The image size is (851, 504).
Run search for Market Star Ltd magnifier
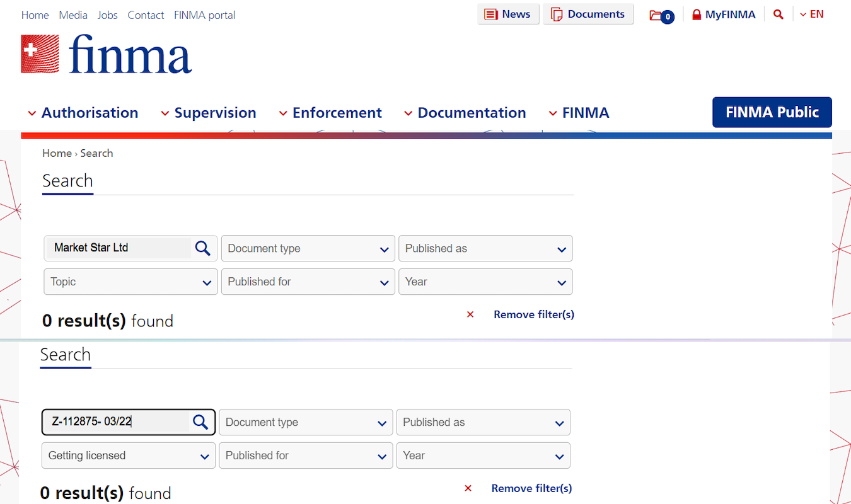point(202,248)
